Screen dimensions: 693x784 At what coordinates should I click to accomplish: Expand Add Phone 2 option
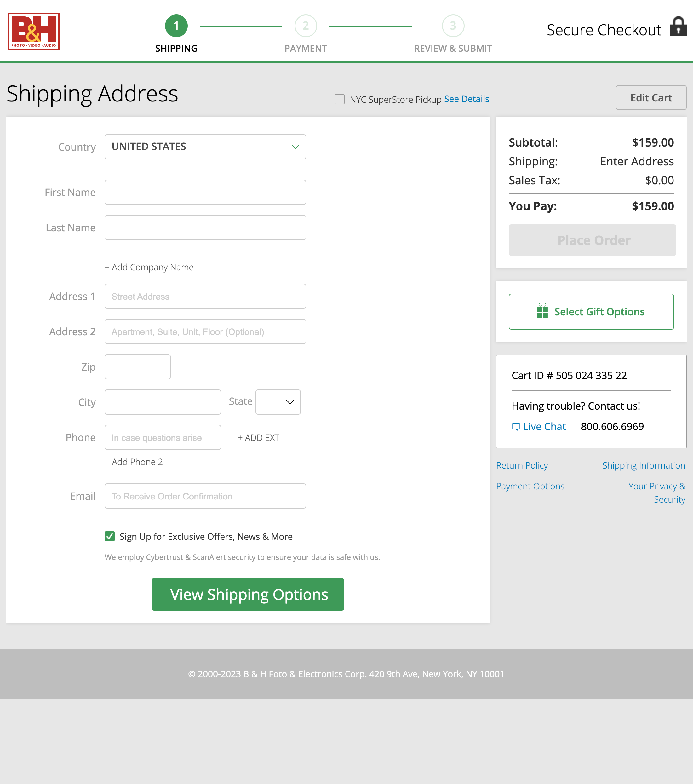coord(134,462)
